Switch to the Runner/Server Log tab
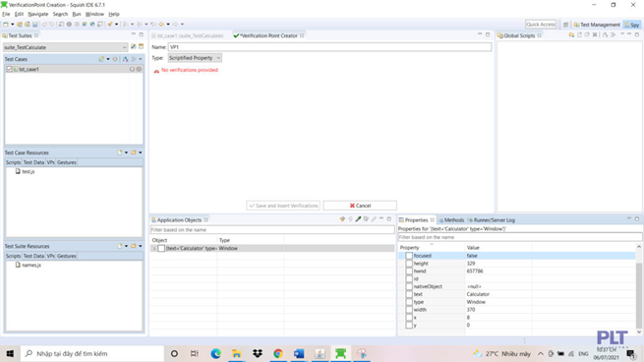644x362 pixels. coord(492,220)
